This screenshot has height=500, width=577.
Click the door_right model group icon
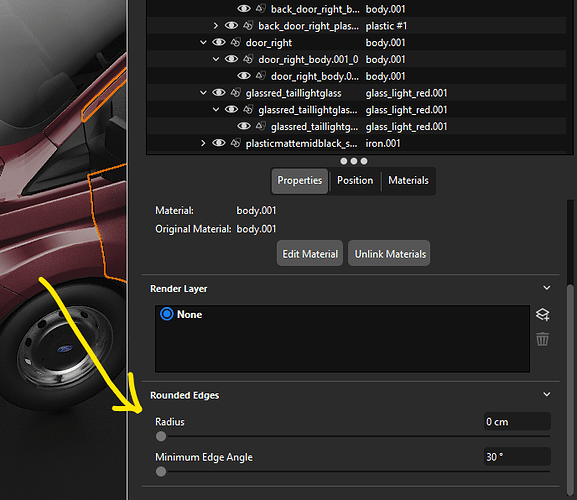pos(236,43)
